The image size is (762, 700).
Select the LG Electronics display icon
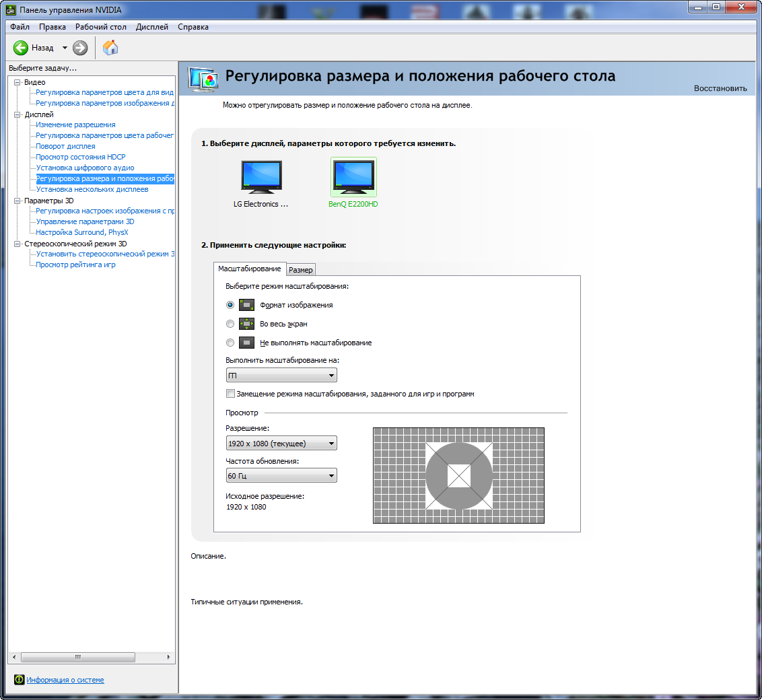261,178
